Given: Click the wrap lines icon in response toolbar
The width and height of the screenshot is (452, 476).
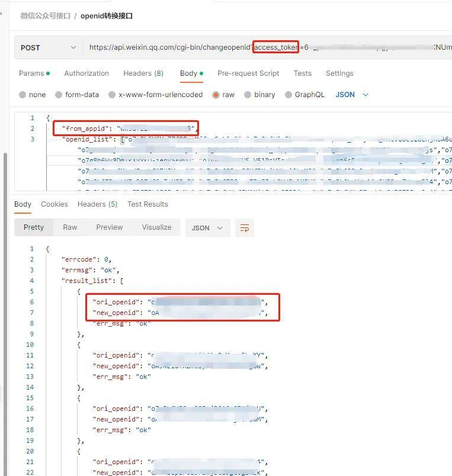Looking at the screenshot, I should point(244,228).
